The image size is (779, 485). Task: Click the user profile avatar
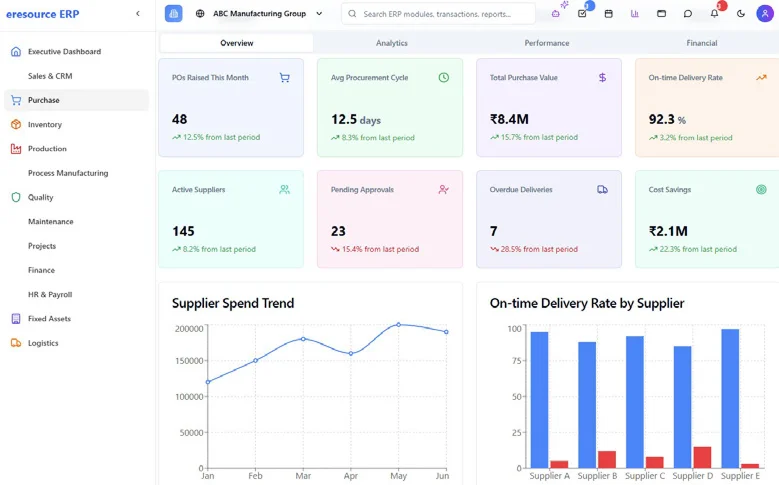(765, 14)
